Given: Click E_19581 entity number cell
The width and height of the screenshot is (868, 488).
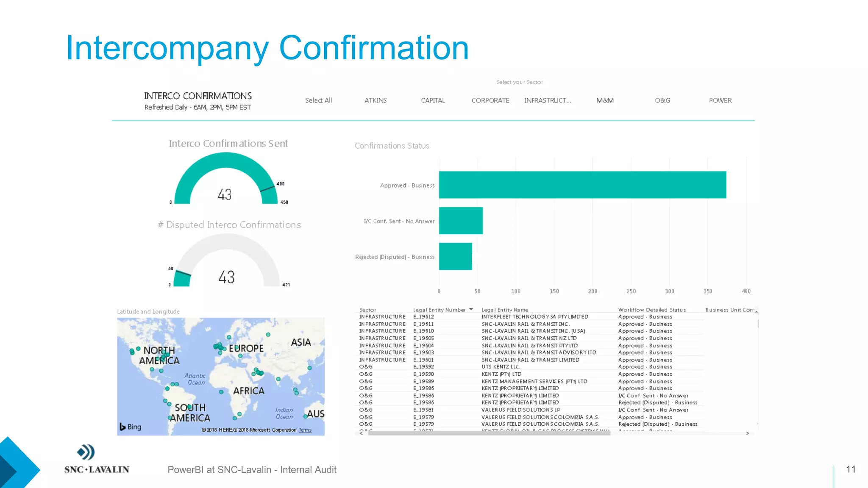Looking at the screenshot, I should (x=423, y=410).
